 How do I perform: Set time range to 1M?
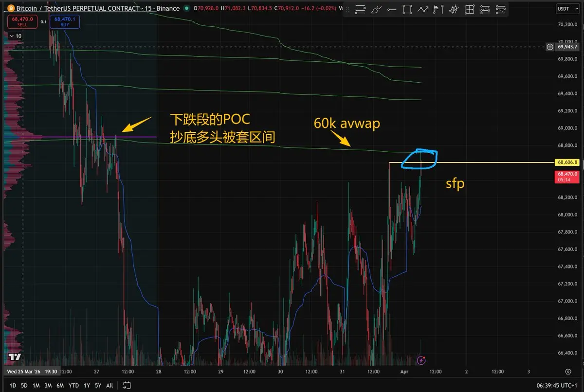(36, 385)
